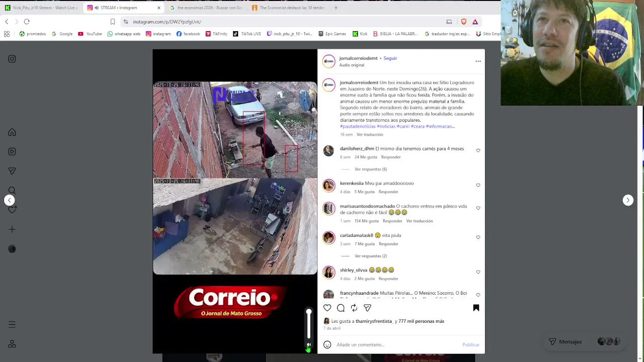Like danilohertz_dhm's comment
Screen dimensions: 644x362
pos(478,150)
